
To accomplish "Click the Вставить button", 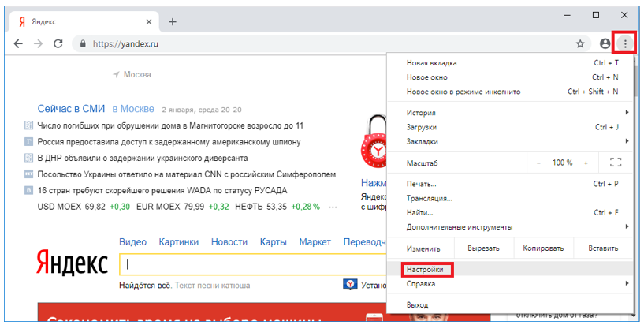I will (603, 248).
